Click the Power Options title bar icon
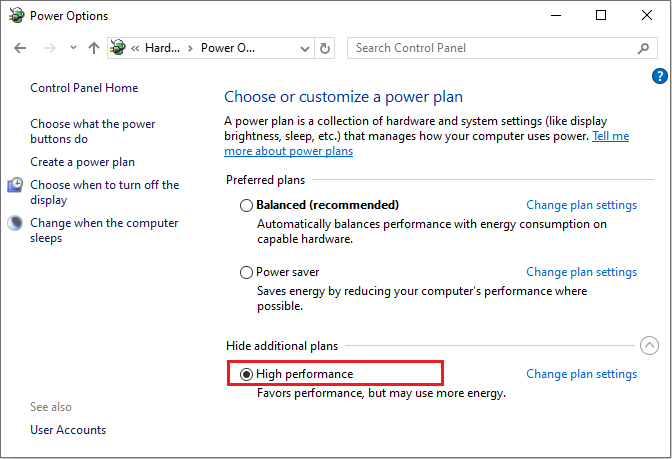Image resolution: width=672 pixels, height=459 pixels. pyautogui.click(x=17, y=15)
